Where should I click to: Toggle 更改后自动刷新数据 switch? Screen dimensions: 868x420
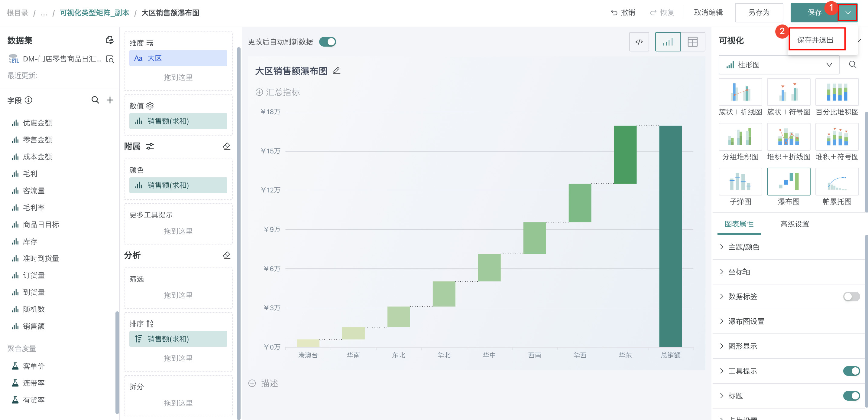pos(327,42)
